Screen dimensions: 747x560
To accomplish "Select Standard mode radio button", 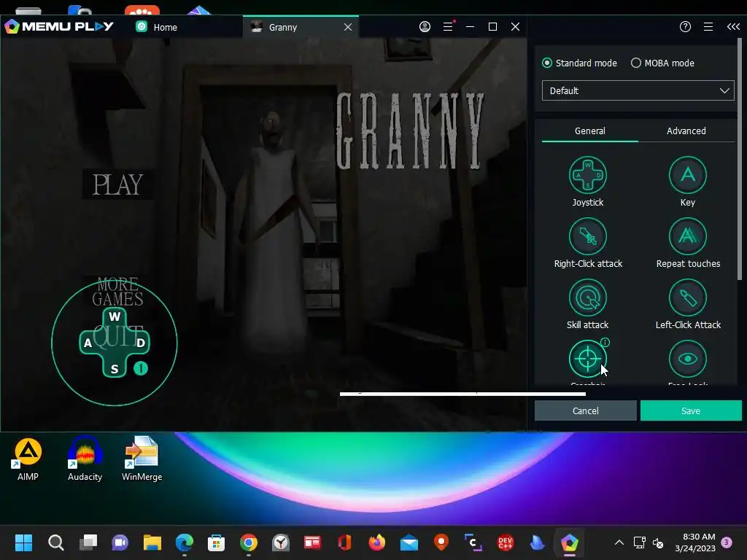I will coord(547,63).
